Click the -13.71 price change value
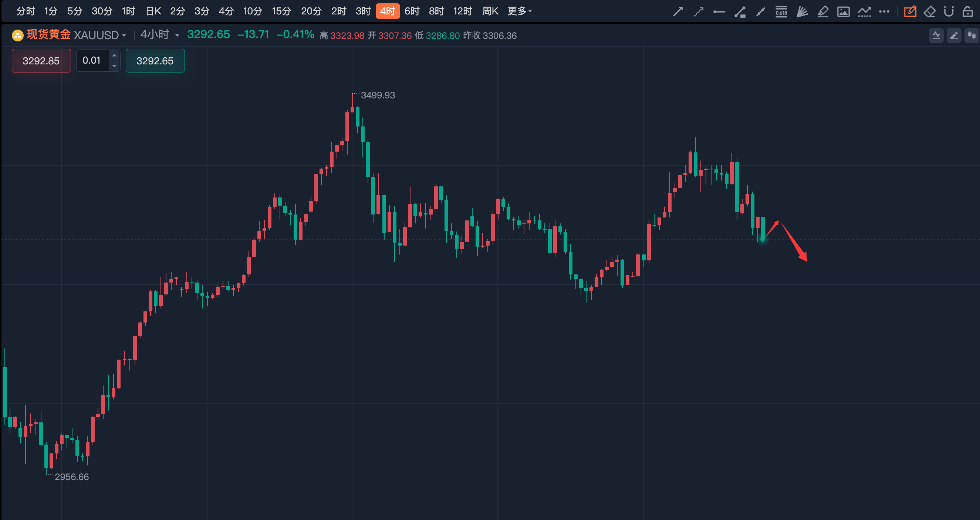The width and height of the screenshot is (980, 520). click(x=253, y=35)
